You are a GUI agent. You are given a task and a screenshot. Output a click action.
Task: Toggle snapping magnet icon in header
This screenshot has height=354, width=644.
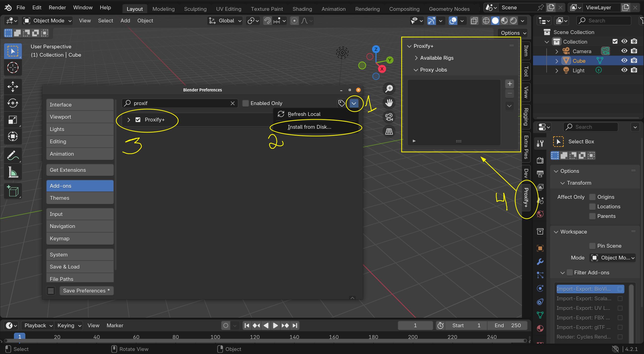coord(268,21)
